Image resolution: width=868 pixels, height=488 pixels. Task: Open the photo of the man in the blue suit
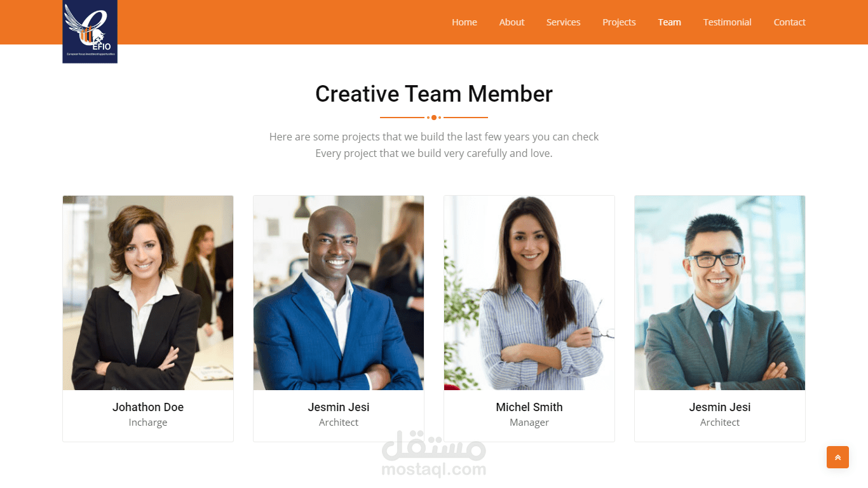click(339, 293)
